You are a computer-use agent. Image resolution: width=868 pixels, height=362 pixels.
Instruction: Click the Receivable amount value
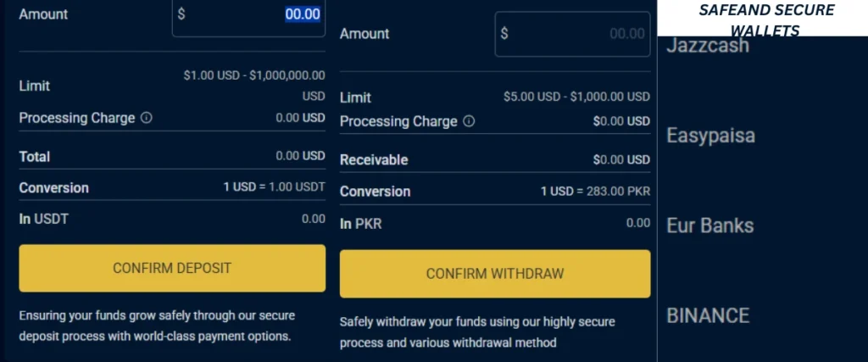[x=621, y=160]
